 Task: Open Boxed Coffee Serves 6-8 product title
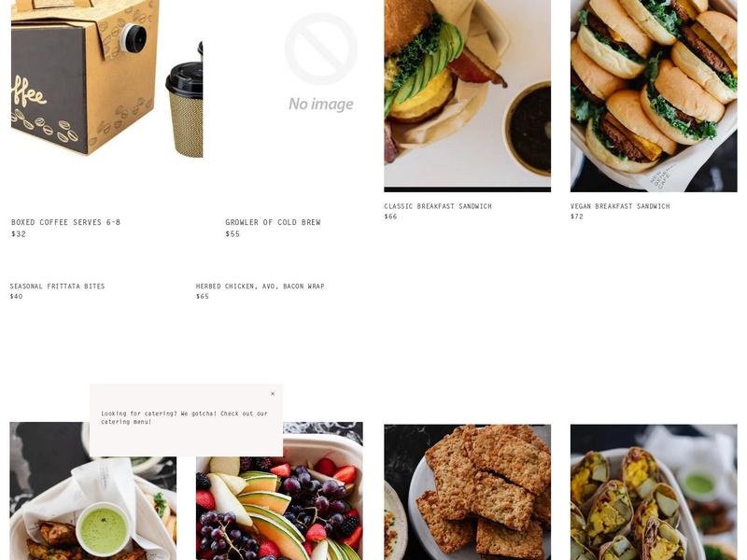[x=65, y=222]
